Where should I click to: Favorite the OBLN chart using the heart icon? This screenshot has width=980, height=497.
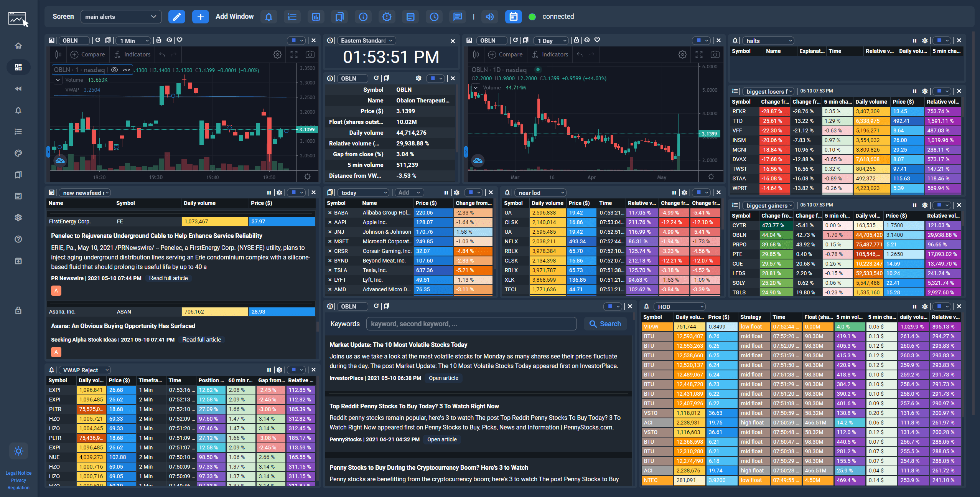179,40
